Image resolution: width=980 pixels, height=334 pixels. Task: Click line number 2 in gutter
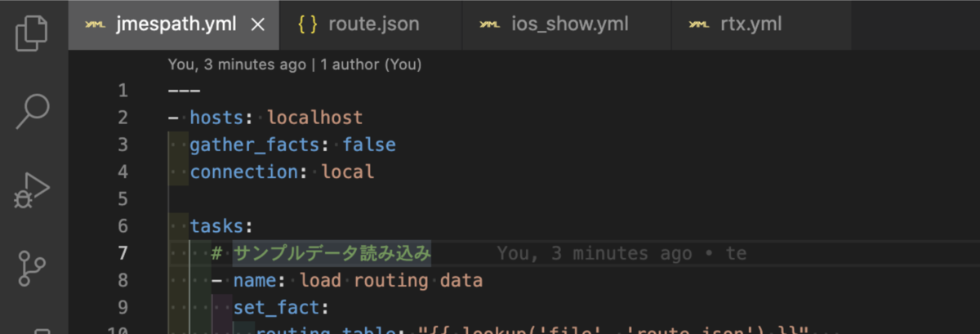tap(122, 118)
